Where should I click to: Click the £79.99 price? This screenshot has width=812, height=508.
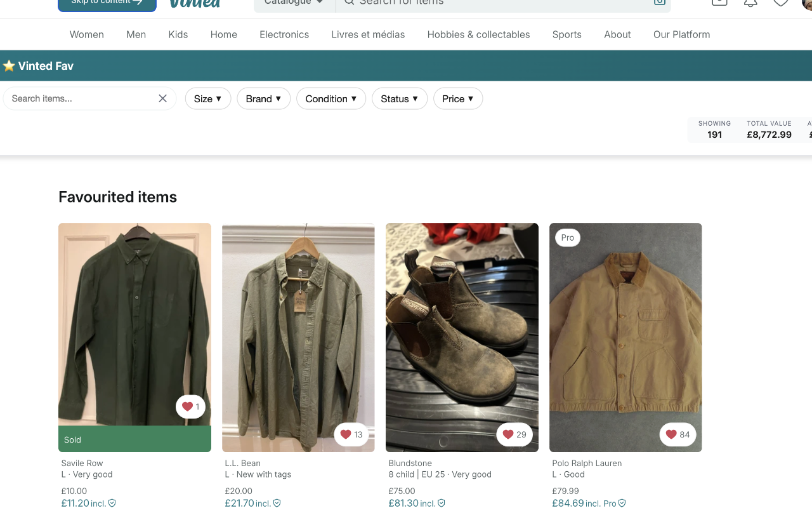click(565, 491)
